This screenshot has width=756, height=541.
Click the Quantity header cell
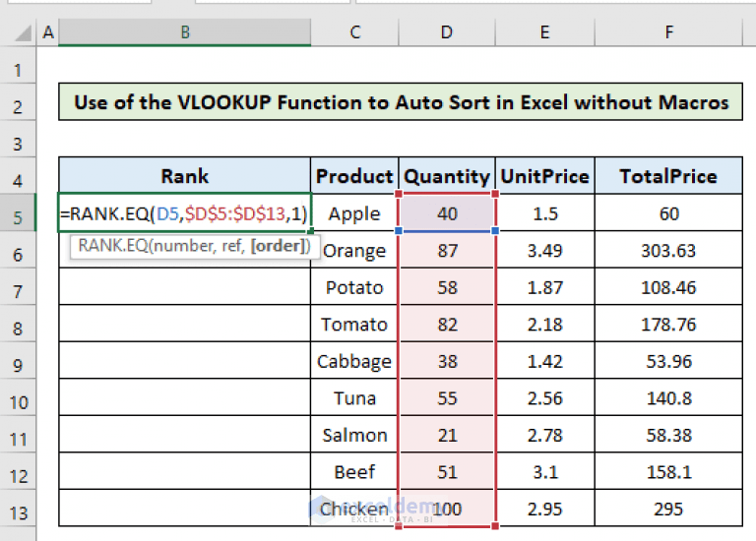[447, 176]
